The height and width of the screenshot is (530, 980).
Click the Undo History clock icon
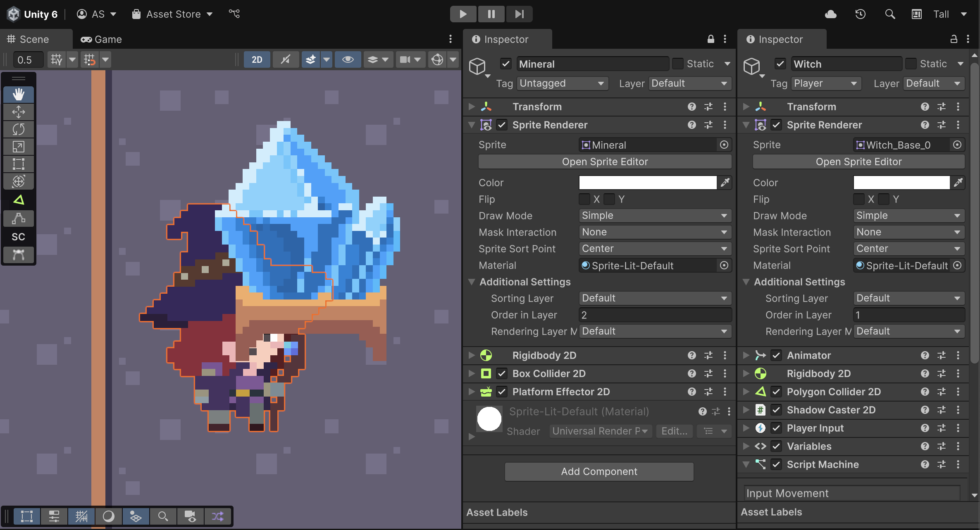[860, 14]
